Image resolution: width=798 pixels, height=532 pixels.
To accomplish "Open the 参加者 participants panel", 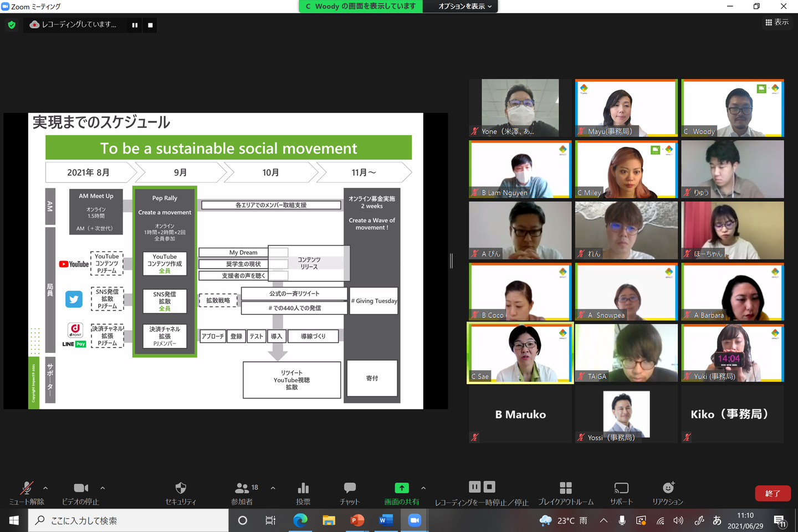I will 242,493.
